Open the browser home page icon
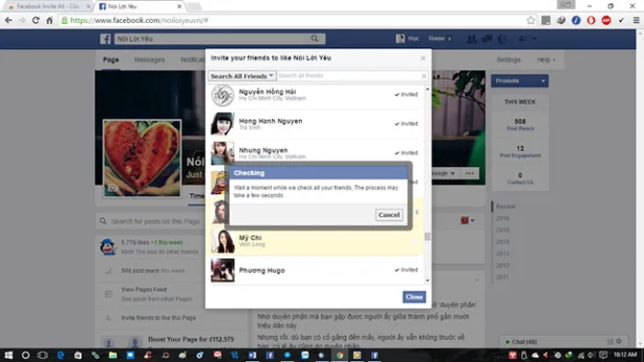 coord(49,20)
